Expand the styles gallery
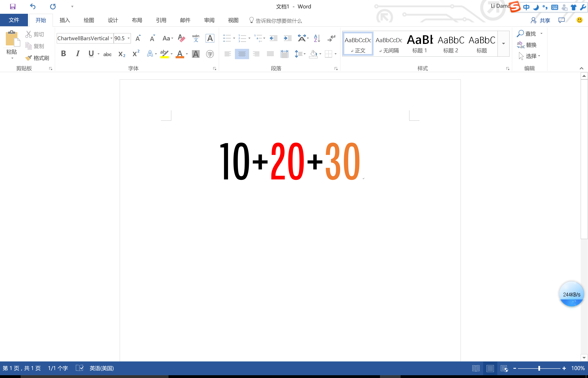588x378 pixels. [x=503, y=44]
